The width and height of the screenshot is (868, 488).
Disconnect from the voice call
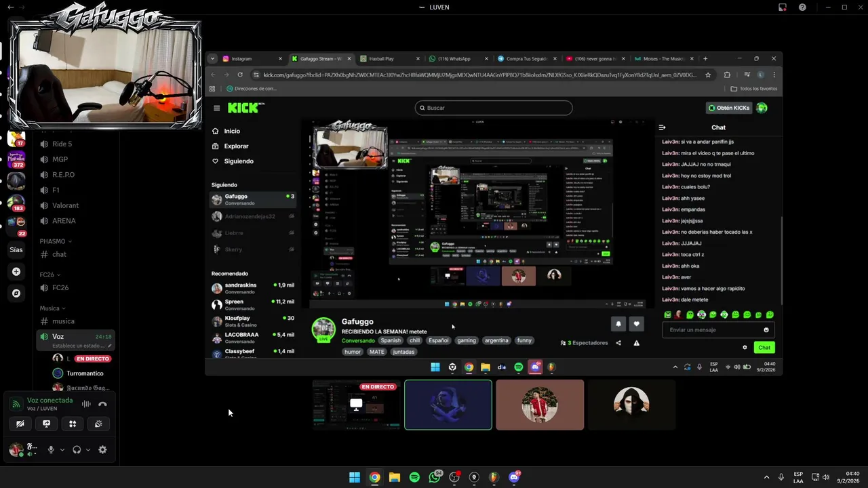point(102,404)
